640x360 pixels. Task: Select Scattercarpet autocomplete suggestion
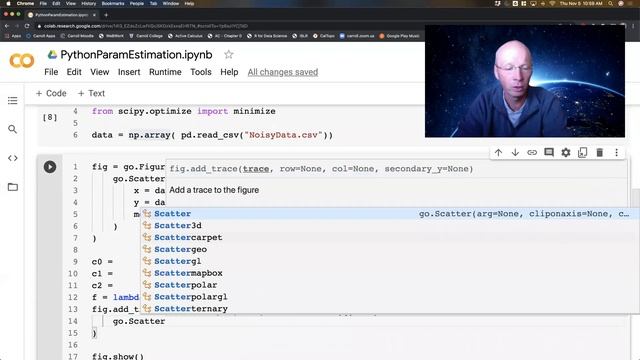point(390,237)
